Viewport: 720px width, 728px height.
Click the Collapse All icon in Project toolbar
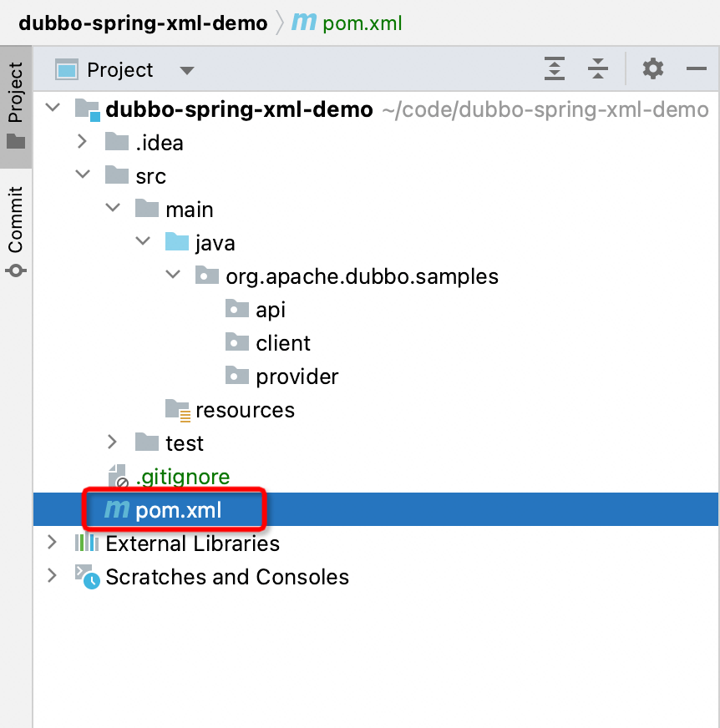[x=598, y=69]
